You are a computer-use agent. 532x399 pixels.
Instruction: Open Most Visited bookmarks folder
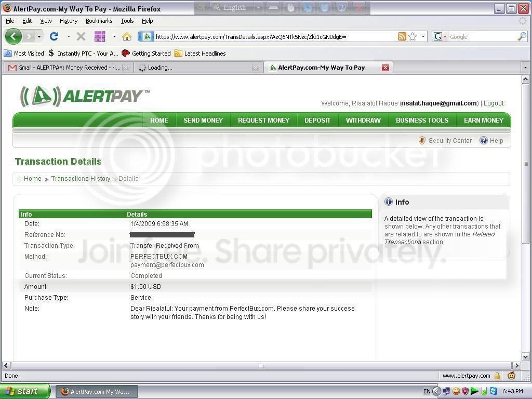[x=24, y=54]
